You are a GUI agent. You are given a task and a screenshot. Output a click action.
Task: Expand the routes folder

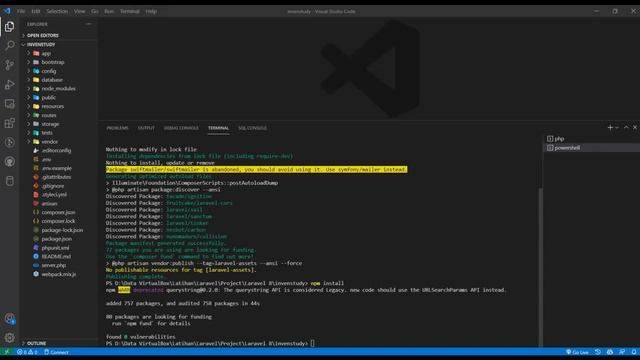tap(59, 115)
